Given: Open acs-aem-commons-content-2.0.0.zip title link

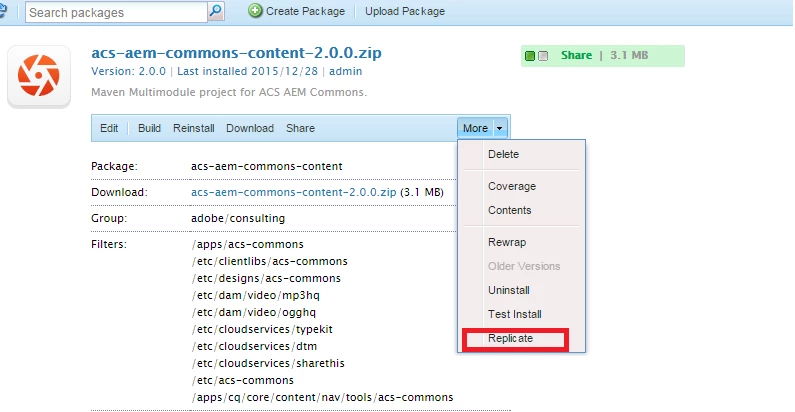Looking at the screenshot, I should (236, 53).
